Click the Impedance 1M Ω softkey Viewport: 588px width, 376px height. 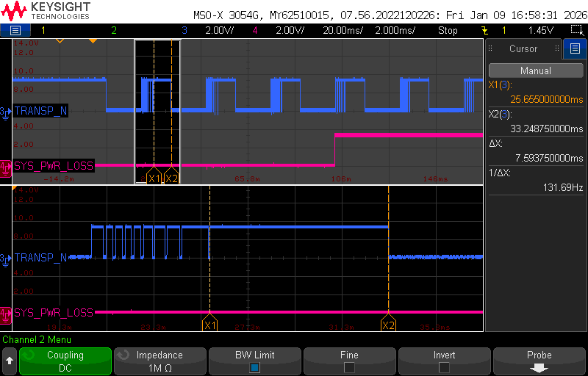pos(159,361)
